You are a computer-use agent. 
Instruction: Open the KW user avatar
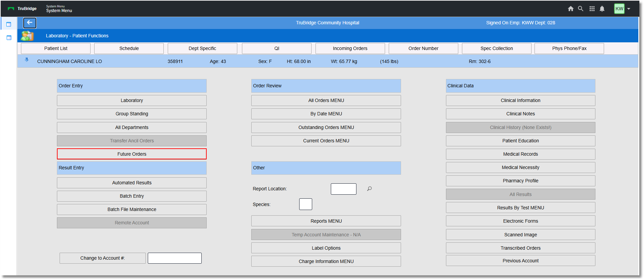(619, 9)
